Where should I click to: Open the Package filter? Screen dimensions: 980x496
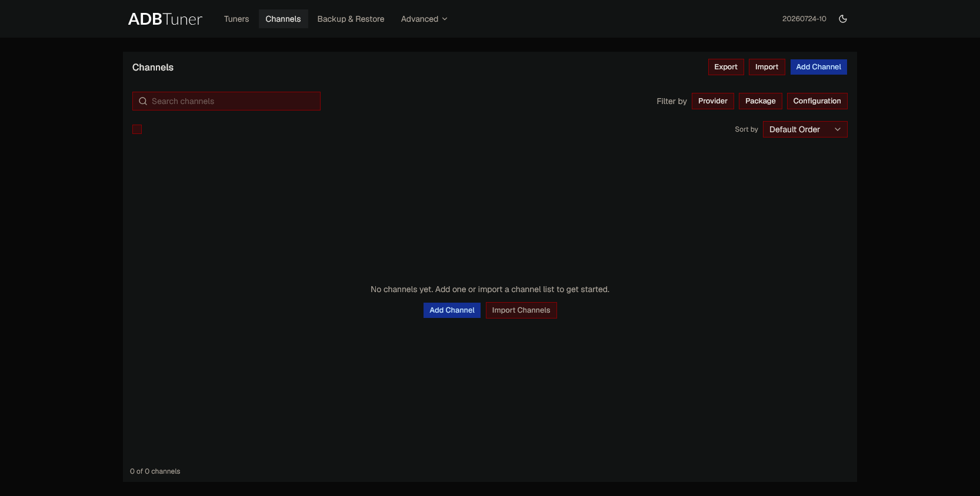761,101
